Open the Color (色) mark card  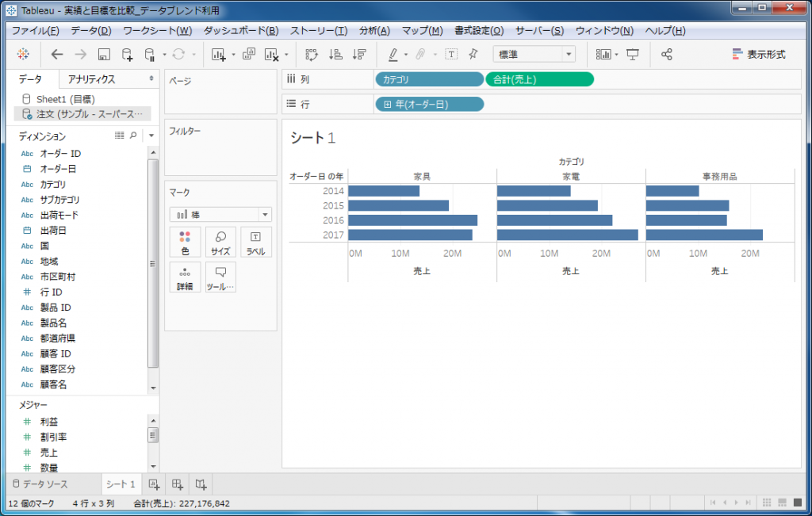point(185,242)
